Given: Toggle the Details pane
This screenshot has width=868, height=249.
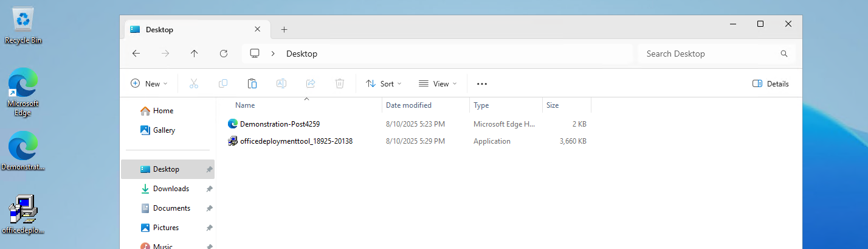Looking at the screenshot, I should pos(771,84).
